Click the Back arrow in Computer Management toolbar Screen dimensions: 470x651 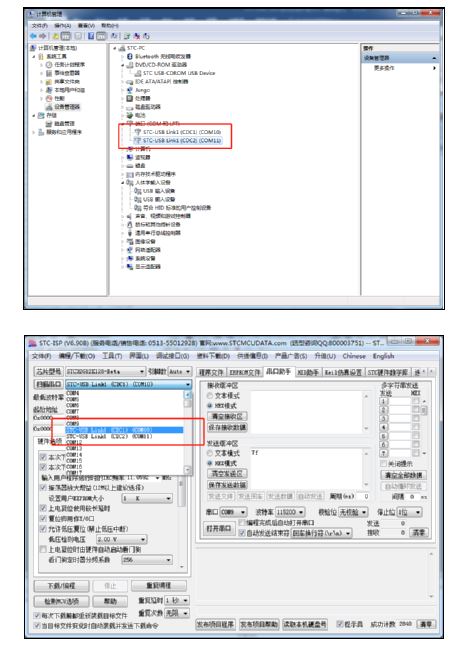point(33,36)
